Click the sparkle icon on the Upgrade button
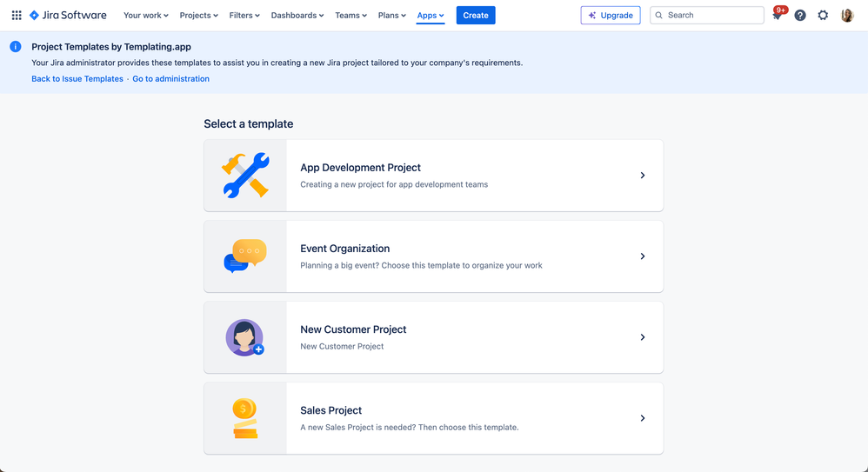This screenshot has width=868, height=472. coord(591,16)
